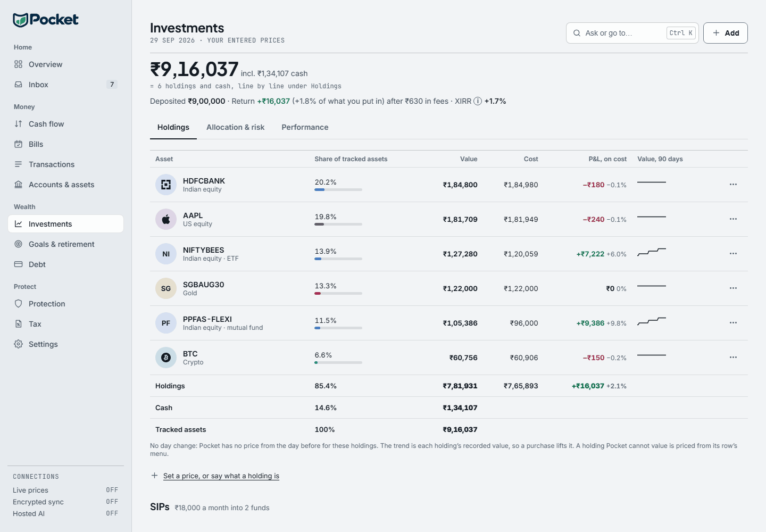Open the PPFAS-FLEXI row options menu

click(733, 323)
